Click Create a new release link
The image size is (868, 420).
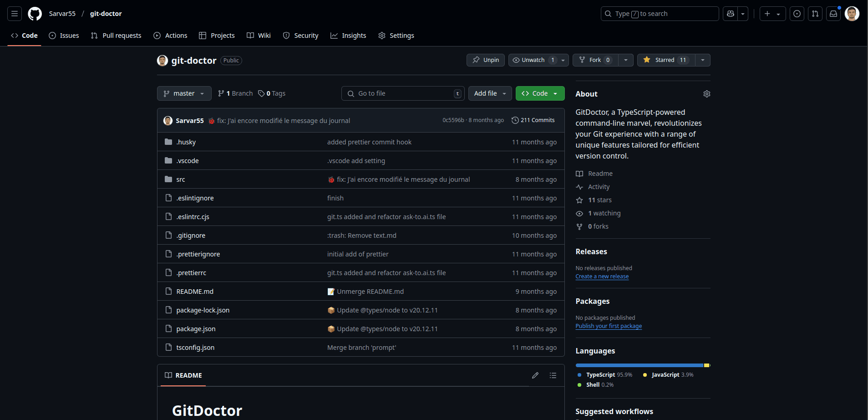click(602, 277)
